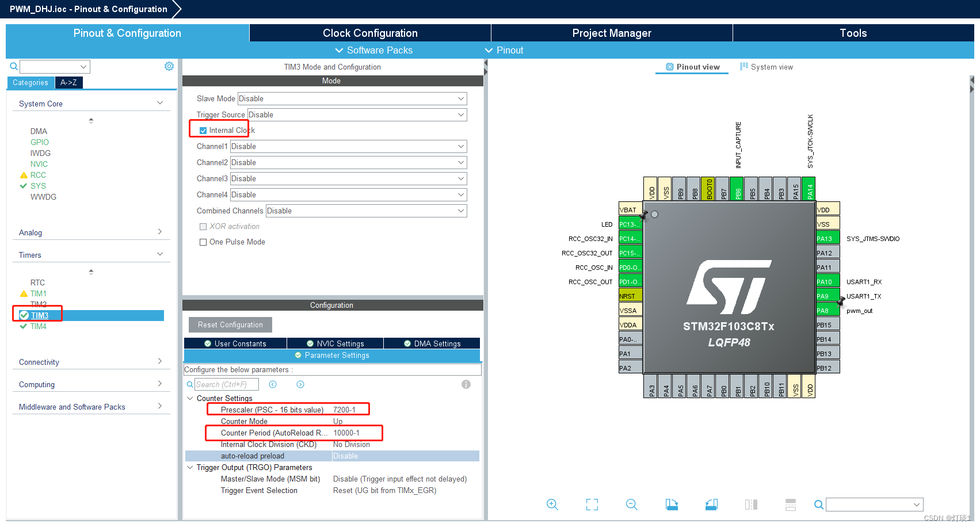
Task: Select TIM4 in the Timers list
Action: (x=39, y=326)
